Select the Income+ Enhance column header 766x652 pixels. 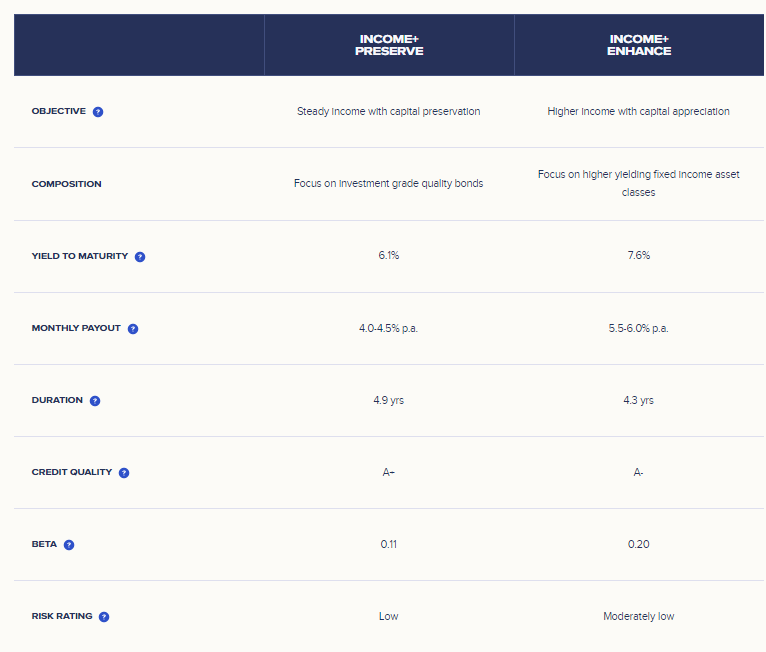click(639, 45)
